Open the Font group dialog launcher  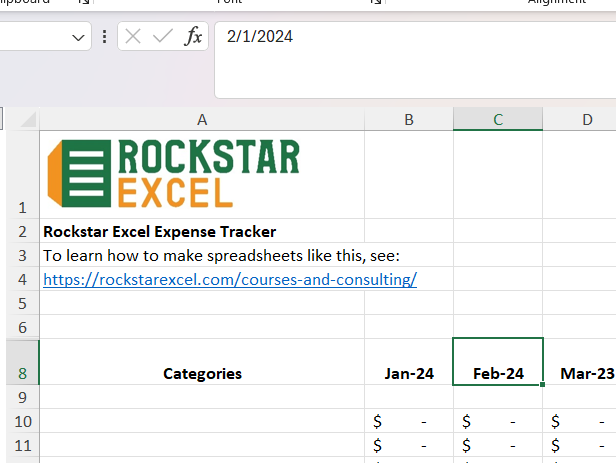point(376,3)
